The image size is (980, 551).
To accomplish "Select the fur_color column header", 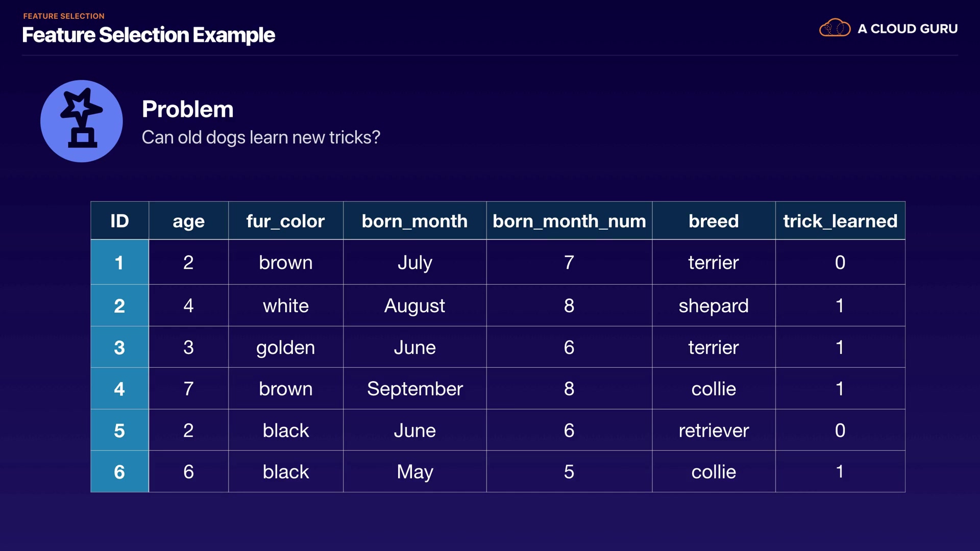I will [x=285, y=221].
